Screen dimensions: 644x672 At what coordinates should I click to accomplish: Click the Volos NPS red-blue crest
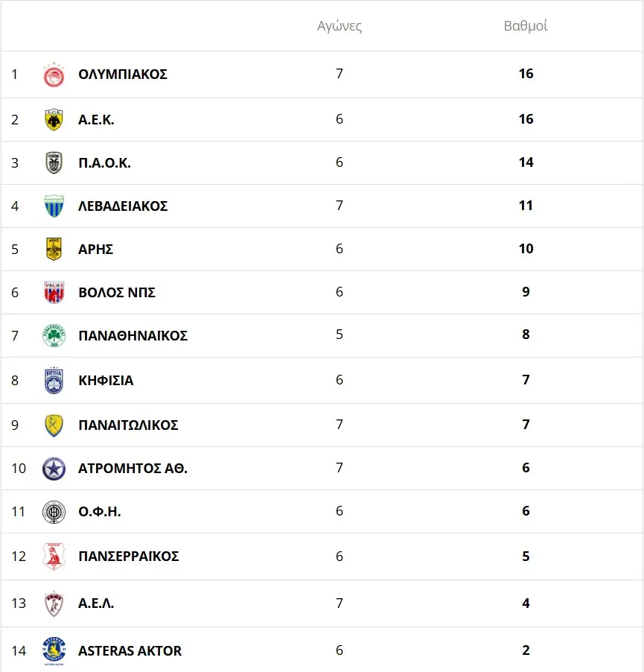[x=54, y=292]
